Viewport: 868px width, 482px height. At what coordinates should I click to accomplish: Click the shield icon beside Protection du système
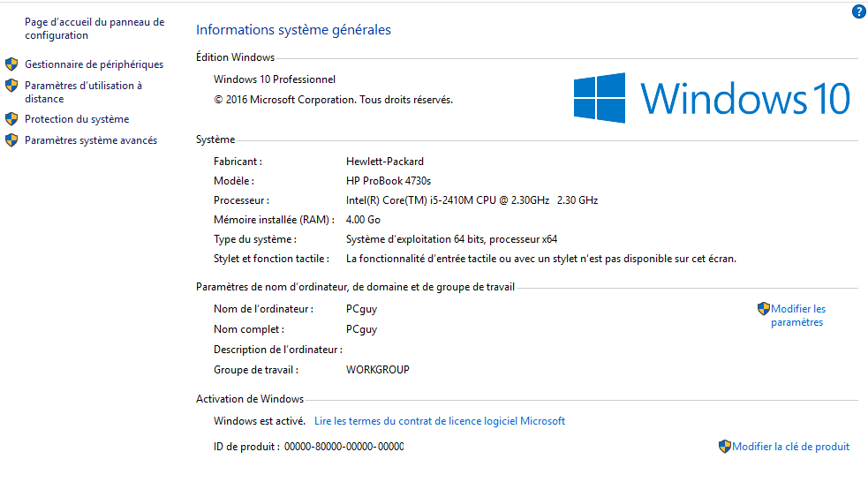tap(11, 119)
